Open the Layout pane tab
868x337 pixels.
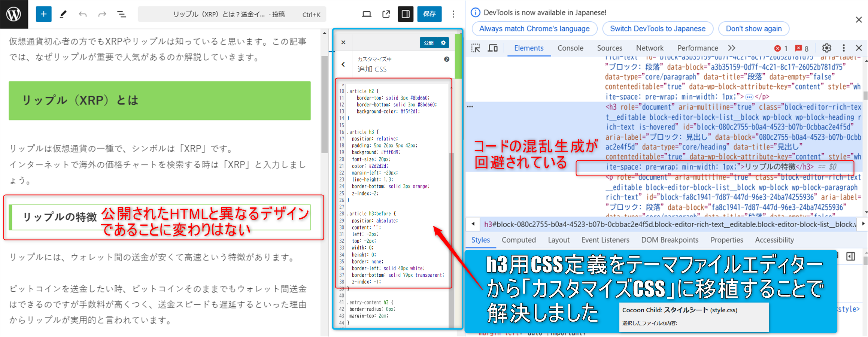pyautogui.click(x=559, y=240)
